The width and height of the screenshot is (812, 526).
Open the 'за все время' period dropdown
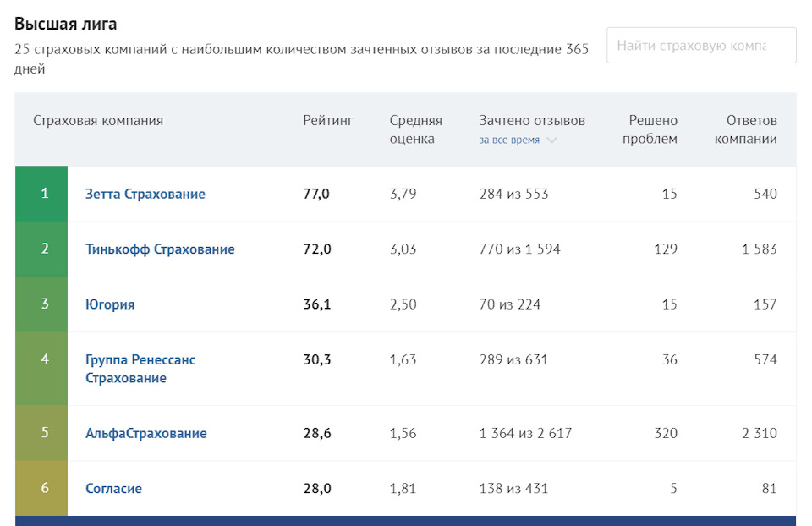point(509,140)
